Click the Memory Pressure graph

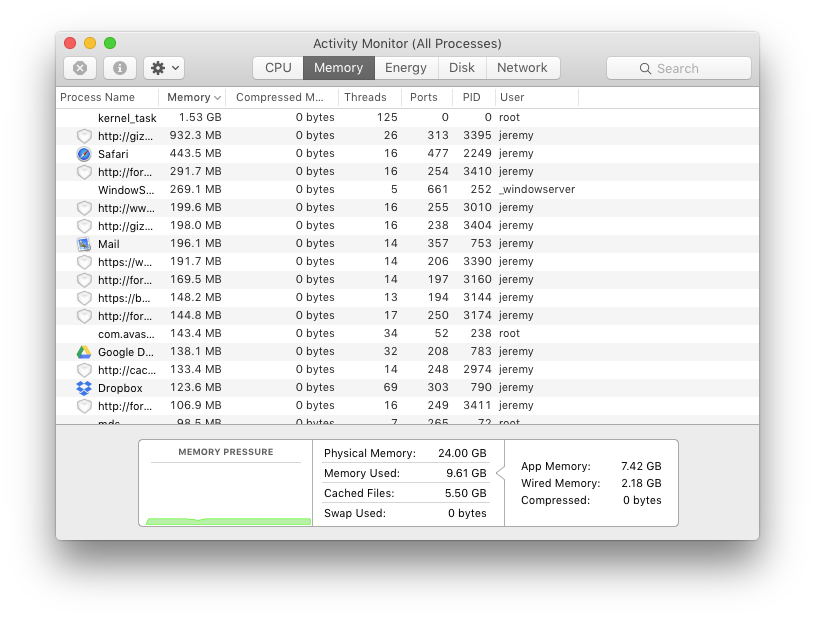(x=226, y=494)
